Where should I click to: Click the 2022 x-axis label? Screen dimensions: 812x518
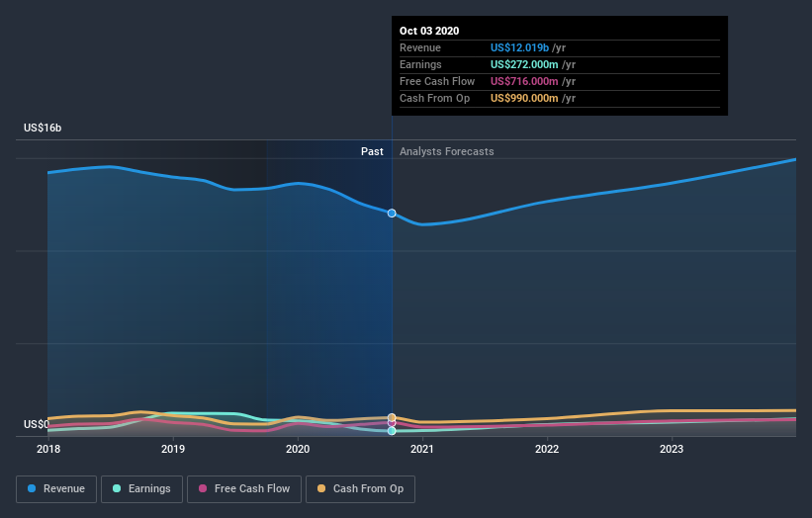[x=547, y=449]
